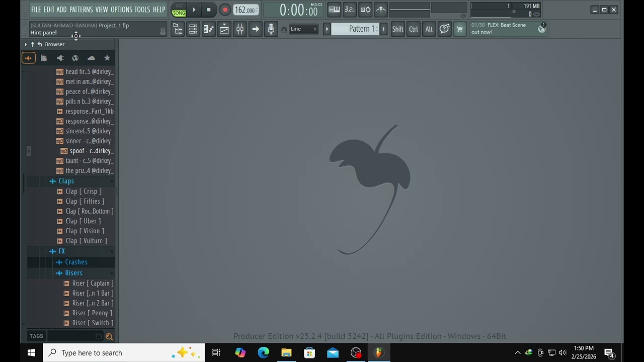Toggle the Ctrl key button

click(413, 29)
